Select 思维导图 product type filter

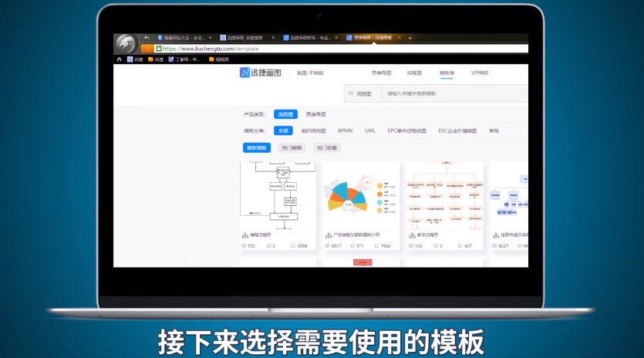pos(316,114)
